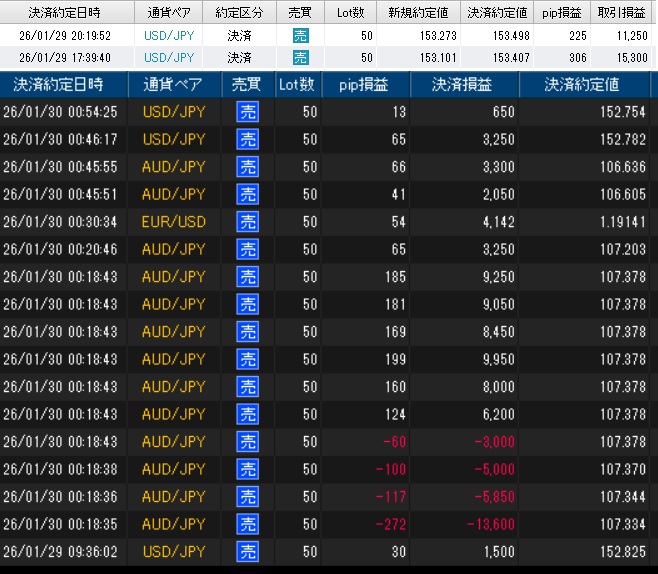658x574 pixels.
Task: Click the 売 badge in the 00:45:55 row
Action: (x=247, y=167)
